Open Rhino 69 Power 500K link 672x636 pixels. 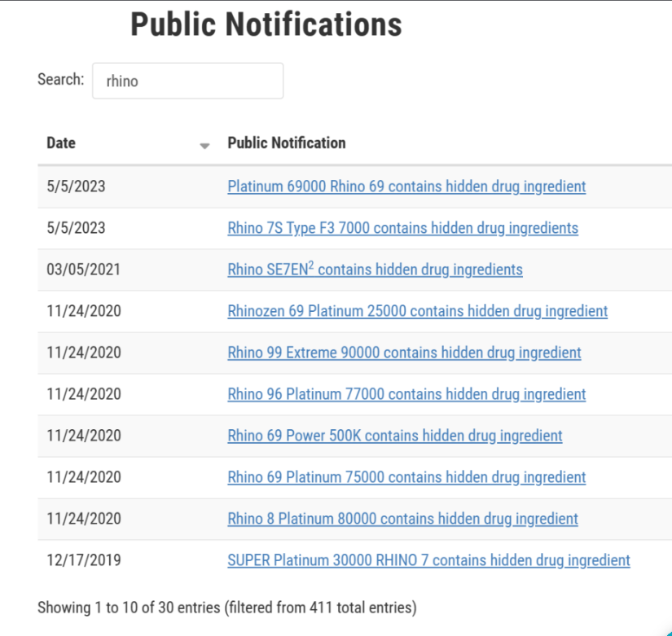click(395, 436)
